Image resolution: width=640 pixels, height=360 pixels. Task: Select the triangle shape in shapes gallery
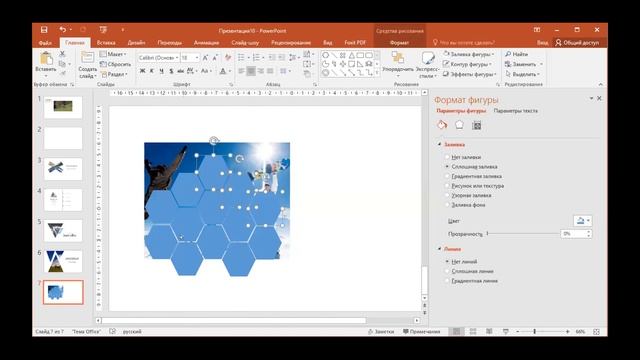coord(351,55)
